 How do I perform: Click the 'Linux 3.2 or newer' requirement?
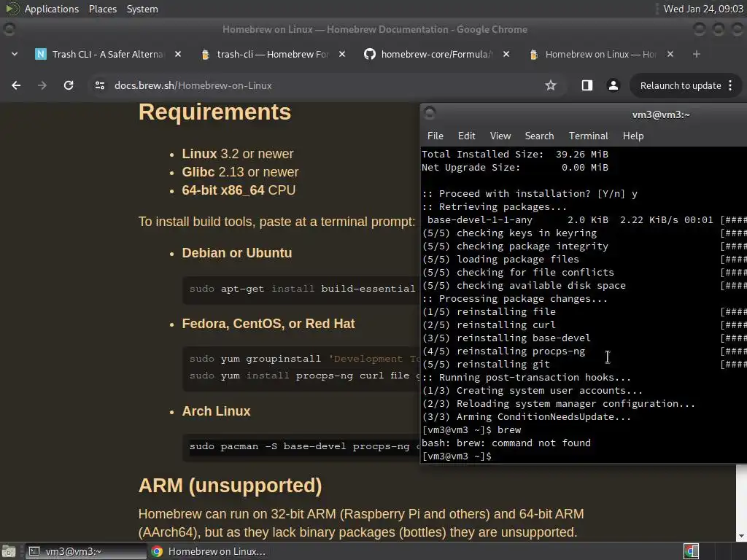237,154
